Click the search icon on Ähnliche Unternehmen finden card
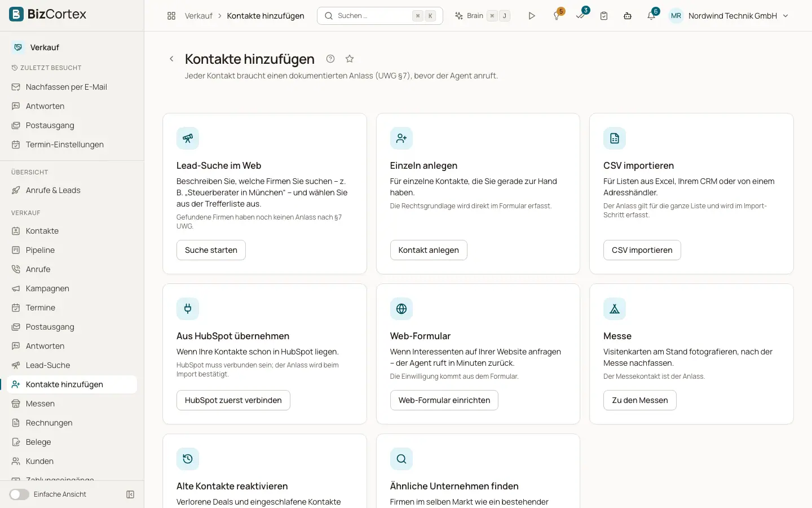Screen dimensions: 812x508 tap(401, 459)
